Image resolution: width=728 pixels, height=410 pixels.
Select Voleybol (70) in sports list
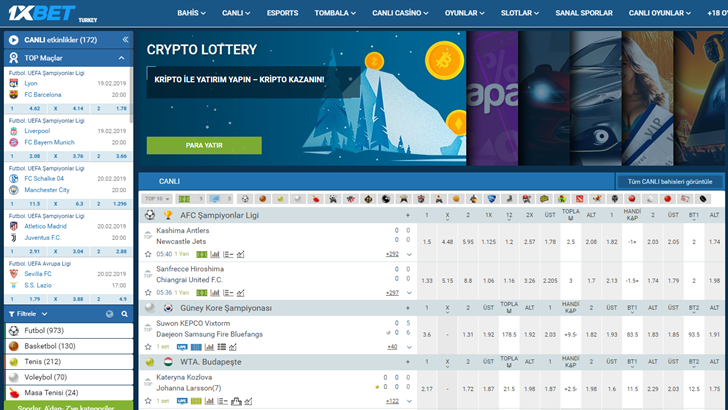(69, 377)
